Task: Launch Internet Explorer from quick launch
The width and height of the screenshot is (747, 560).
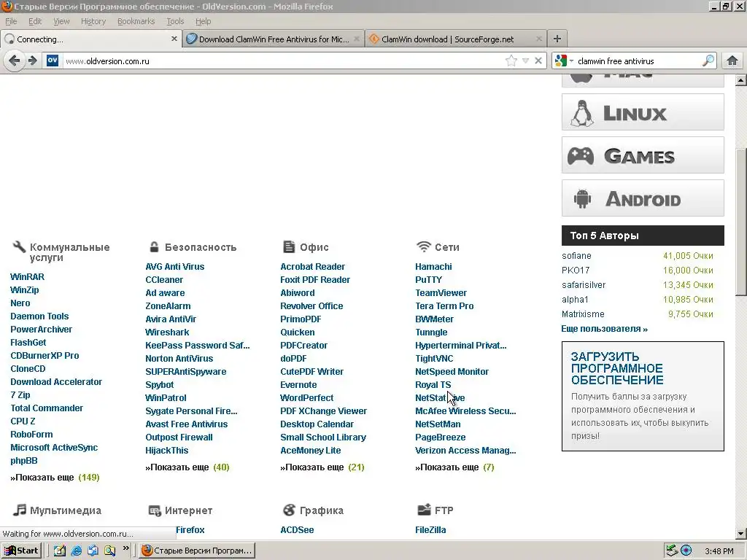Action: click(x=76, y=551)
